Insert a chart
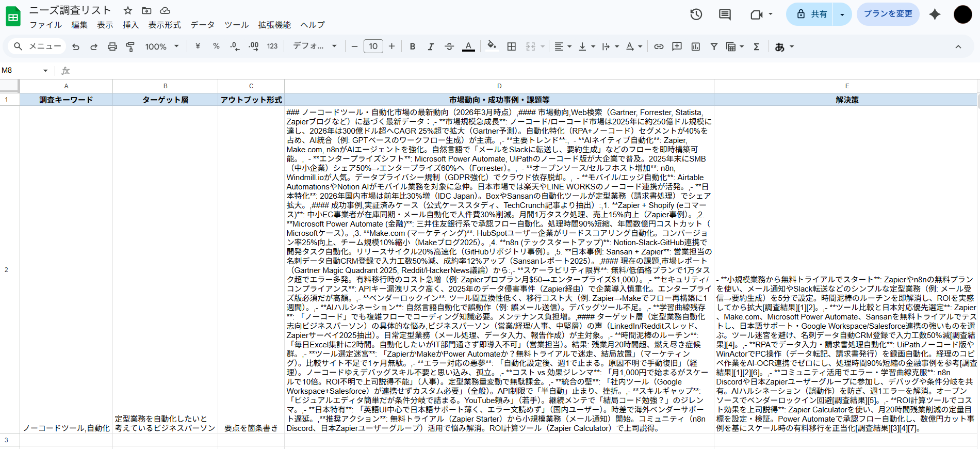This screenshot has width=980, height=449. 696,46
